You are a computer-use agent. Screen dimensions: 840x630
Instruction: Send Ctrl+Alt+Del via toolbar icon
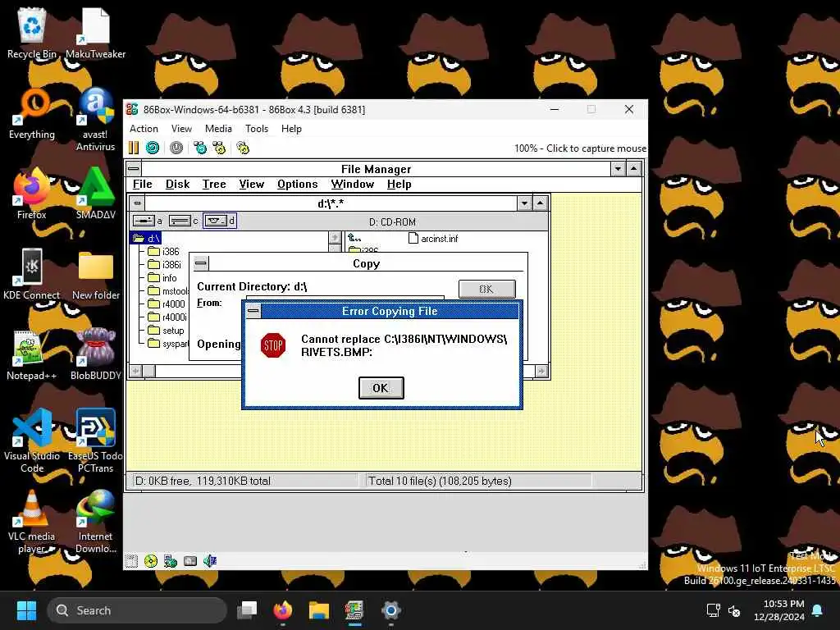point(200,148)
